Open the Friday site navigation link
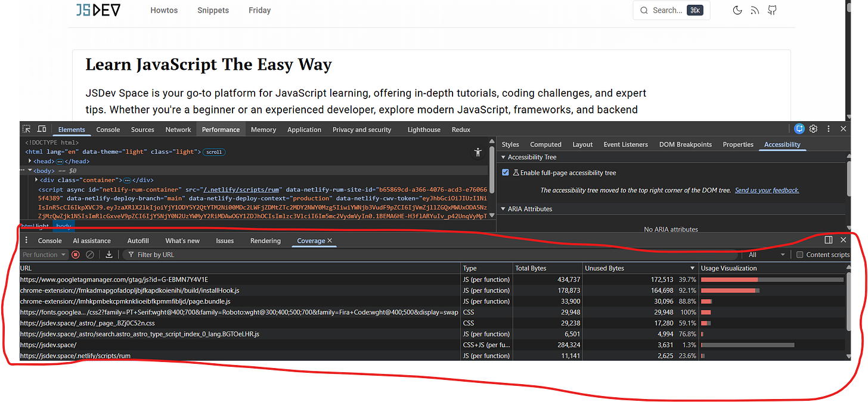The width and height of the screenshot is (868, 402). (x=259, y=10)
